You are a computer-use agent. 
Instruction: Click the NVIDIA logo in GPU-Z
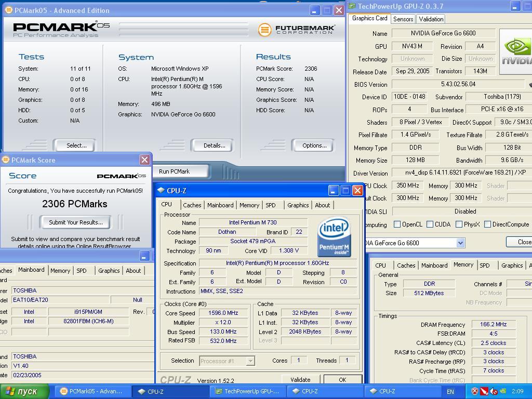click(x=516, y=51)
